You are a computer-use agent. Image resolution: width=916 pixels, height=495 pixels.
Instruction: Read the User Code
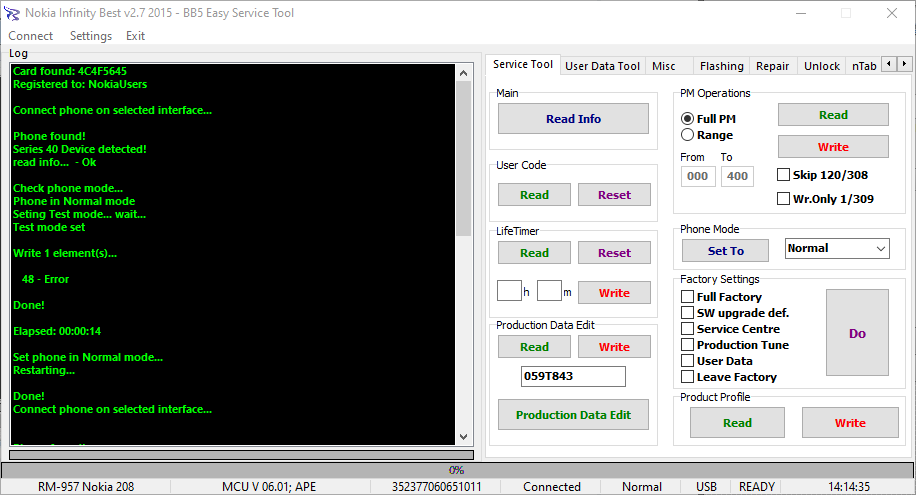[534, 195]
